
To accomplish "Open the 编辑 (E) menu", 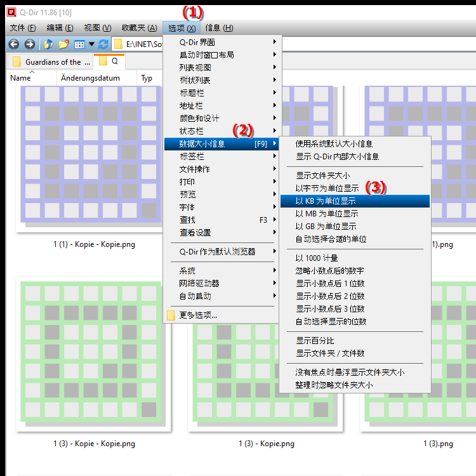I will tap(60, 28).
